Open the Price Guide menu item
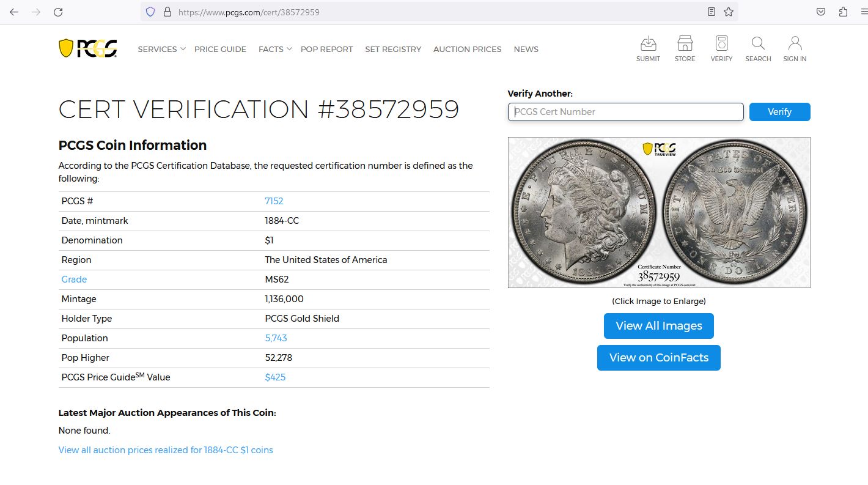Image resolution: width=868 pixels, height=485 pixels. click(220, 49)
